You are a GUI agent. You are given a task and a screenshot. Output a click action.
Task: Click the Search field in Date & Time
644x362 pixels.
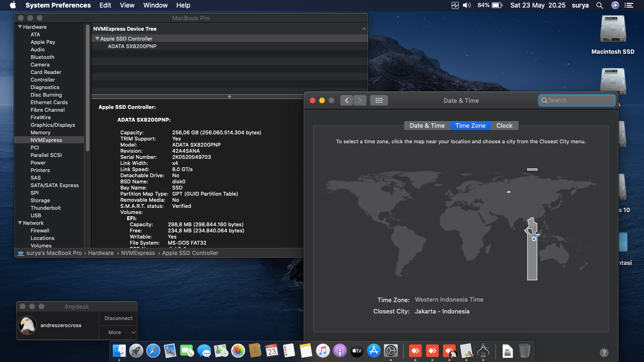point(577,100)
